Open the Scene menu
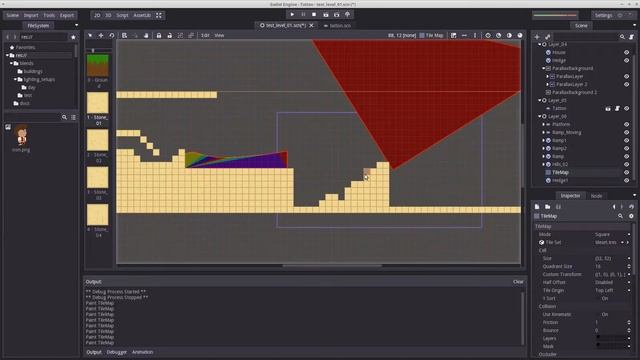640x360 pixels. [12, 15]
